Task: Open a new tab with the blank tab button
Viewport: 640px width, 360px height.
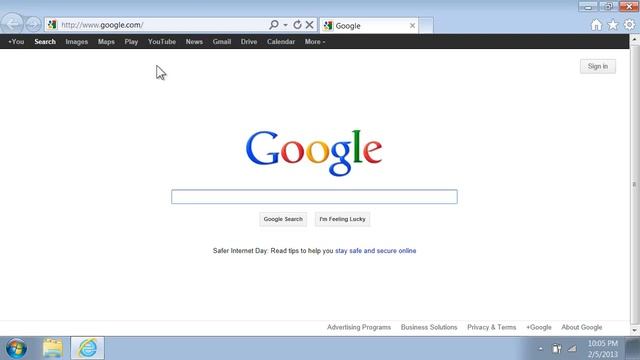Action: tap(426, 26)
